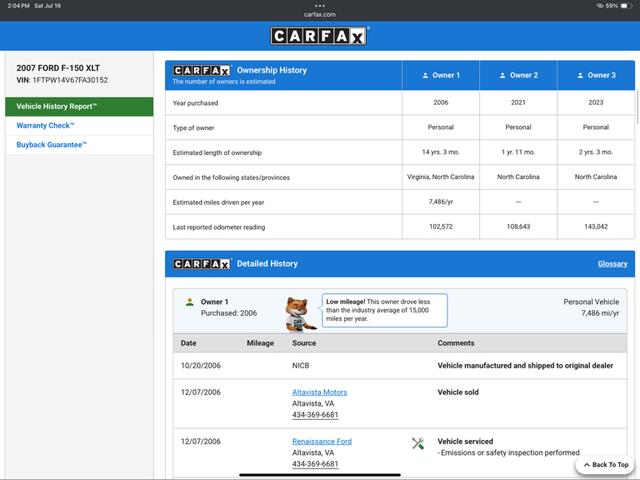Screen dimensions: 640x480
Task: Open the Glossary link
Action: tap(612, 264)
